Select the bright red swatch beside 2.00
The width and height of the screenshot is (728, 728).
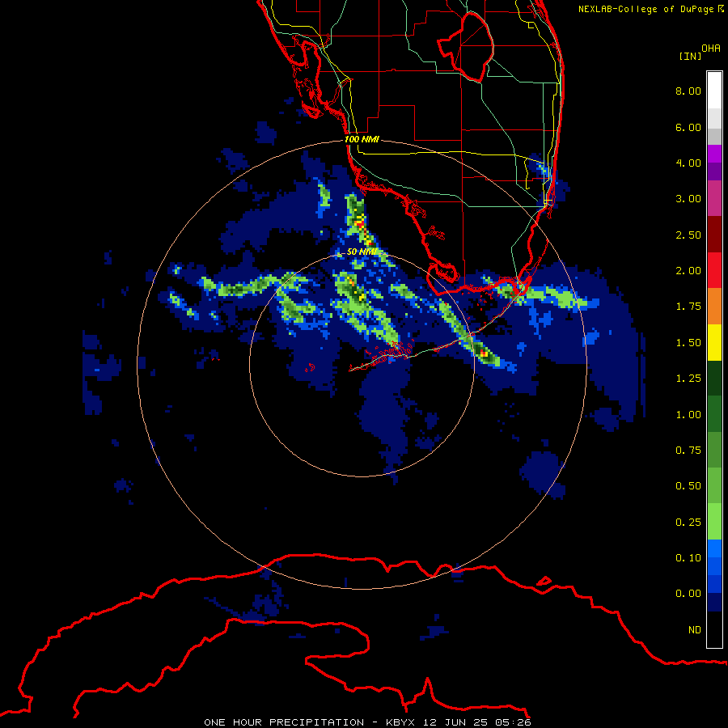(714, 270)
